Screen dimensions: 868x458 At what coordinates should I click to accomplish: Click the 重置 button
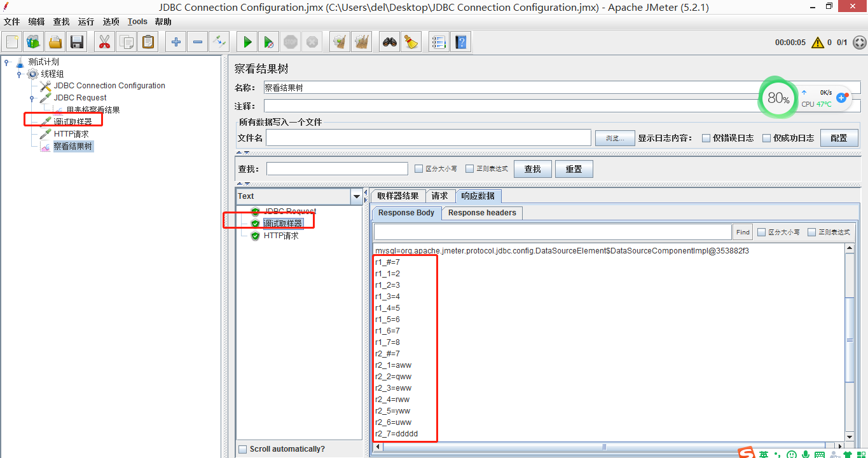(574, 169)
